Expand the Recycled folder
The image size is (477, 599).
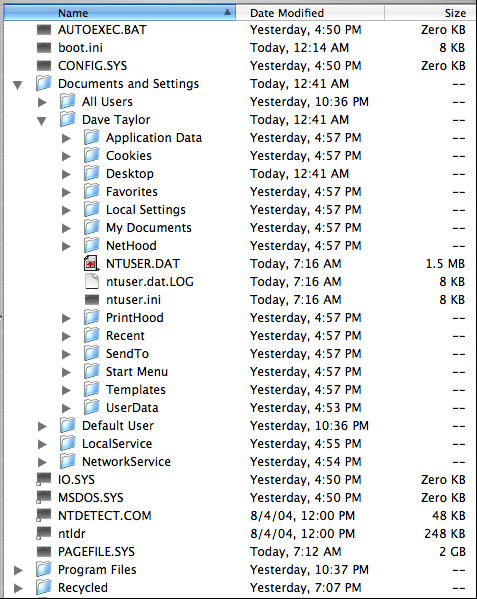[x=18, y=588]
